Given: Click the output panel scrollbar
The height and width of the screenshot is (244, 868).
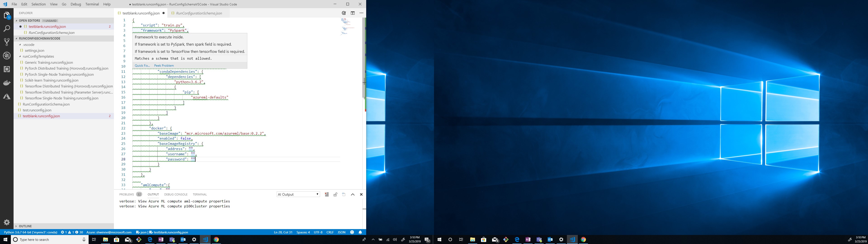Looking at the screenshot, I should [364, 214].
